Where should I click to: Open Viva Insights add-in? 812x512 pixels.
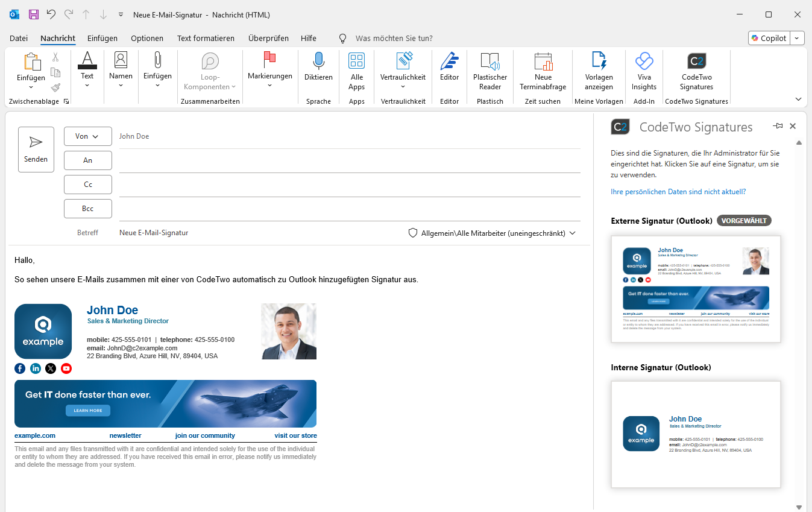pyautogui.click(x=644, y=71)
